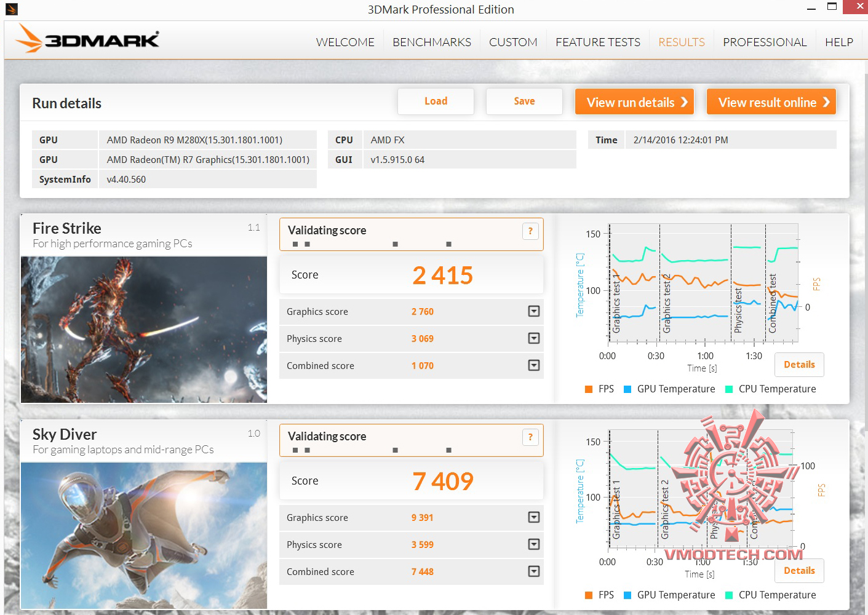This screenshot has height=615, width=868.
Task: Click the Fire Strike title text
Action: (x=67, y=228)
